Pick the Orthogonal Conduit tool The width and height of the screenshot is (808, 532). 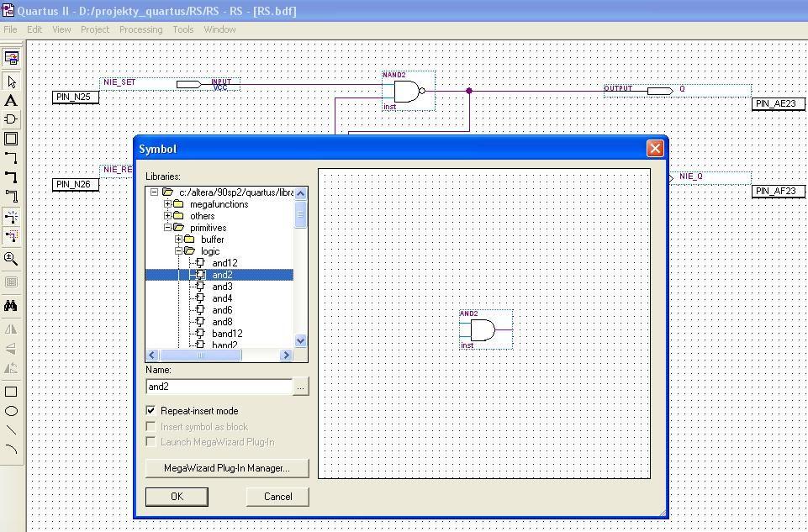[x=11, y=196]
